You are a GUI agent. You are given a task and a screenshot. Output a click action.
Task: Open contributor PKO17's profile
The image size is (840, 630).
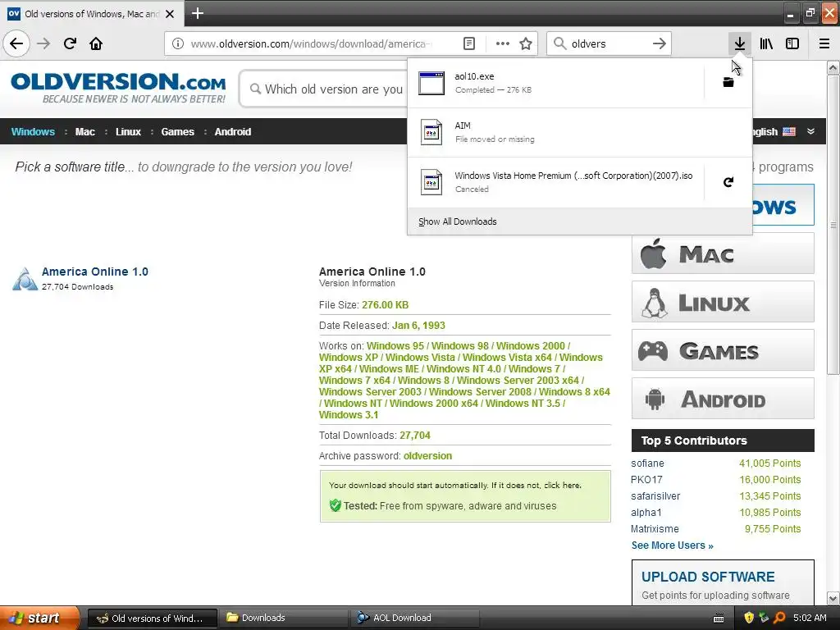tap(646, 479)
